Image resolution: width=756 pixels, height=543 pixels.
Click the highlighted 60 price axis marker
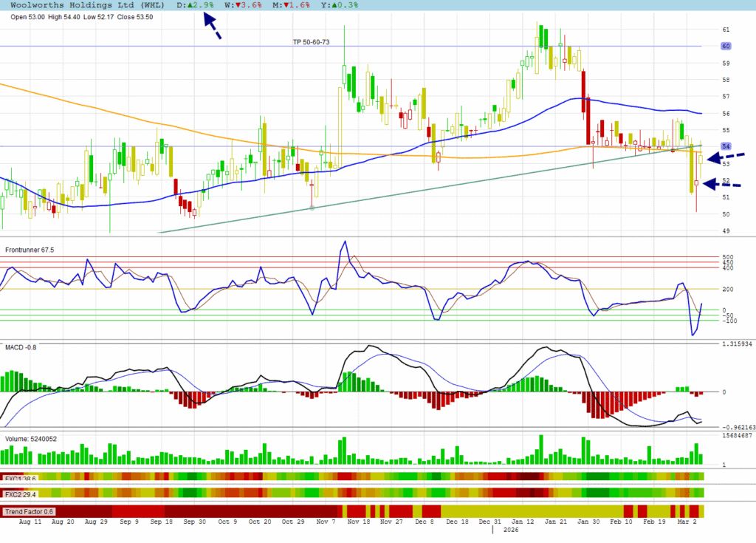pos(726,46)
